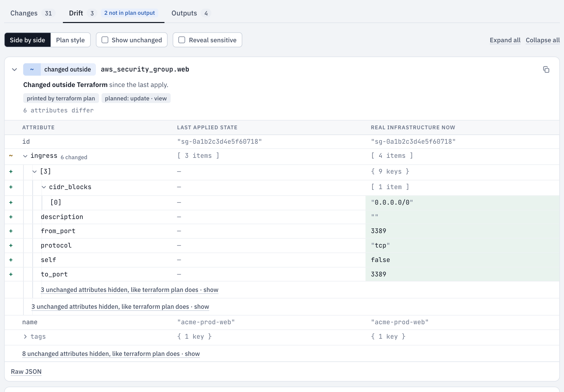The image size is (564, 392).
Task: Collapse the aws_security_group.web card chevron
Action: (x=14, y=69)
